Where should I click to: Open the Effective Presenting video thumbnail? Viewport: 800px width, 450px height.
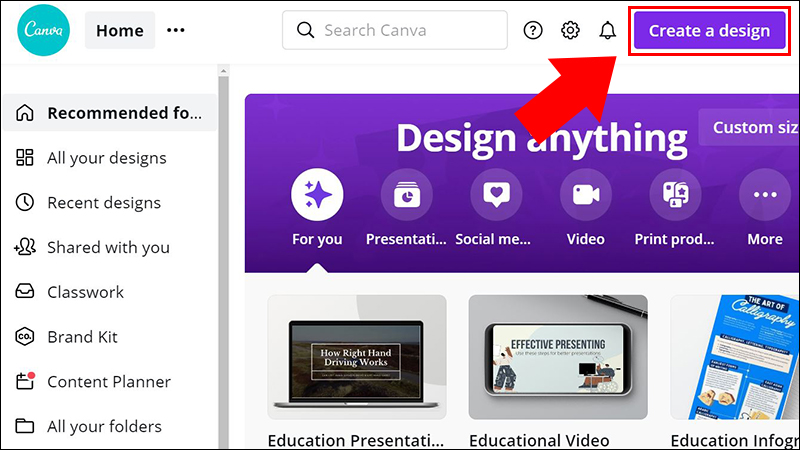[x=558, y=357]
